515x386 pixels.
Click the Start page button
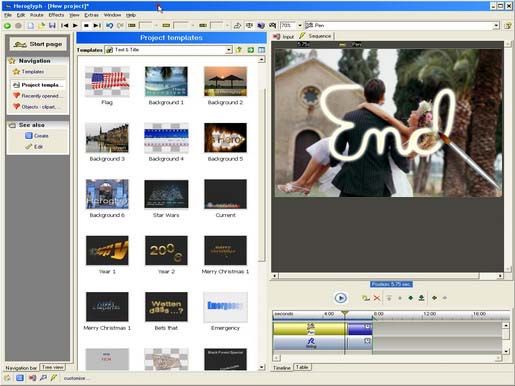(38, 44)
